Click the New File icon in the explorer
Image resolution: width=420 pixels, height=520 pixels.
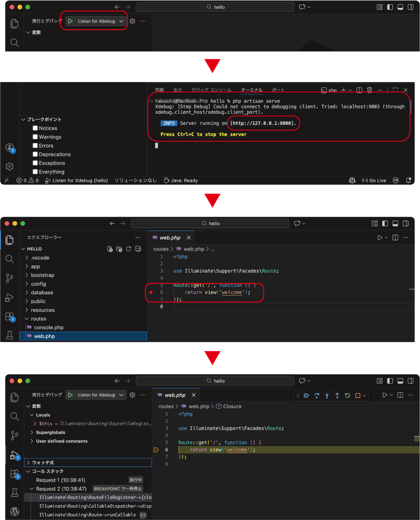point(110,249)
